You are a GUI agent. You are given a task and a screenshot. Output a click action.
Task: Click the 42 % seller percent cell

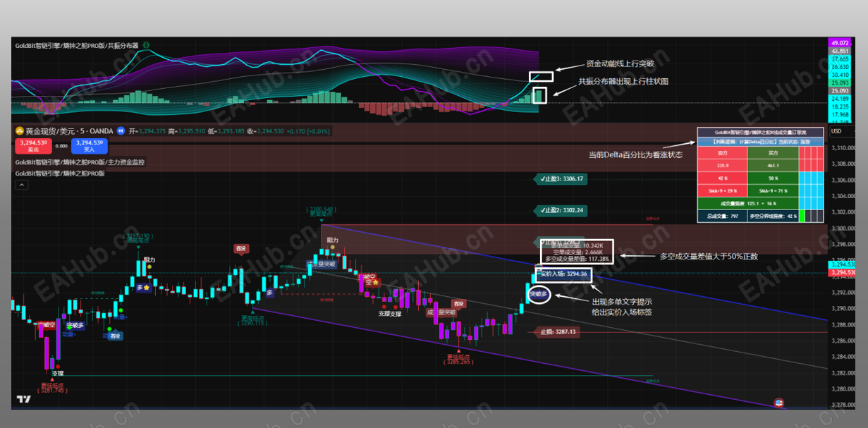pyautogui.click(x=722, y=178)
